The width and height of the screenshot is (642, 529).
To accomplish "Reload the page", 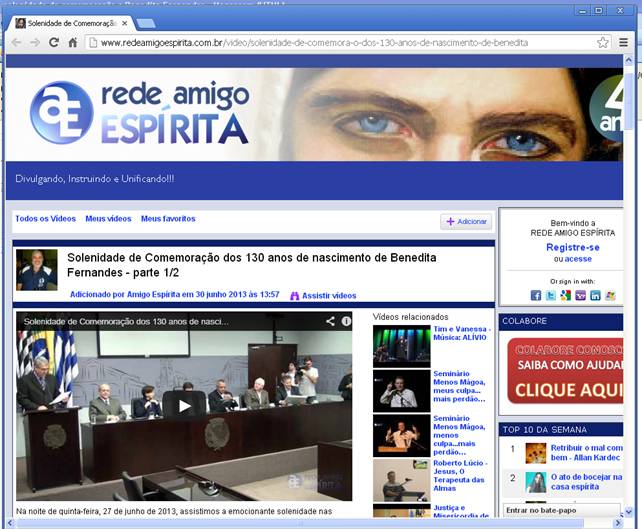I will (54, 42).
